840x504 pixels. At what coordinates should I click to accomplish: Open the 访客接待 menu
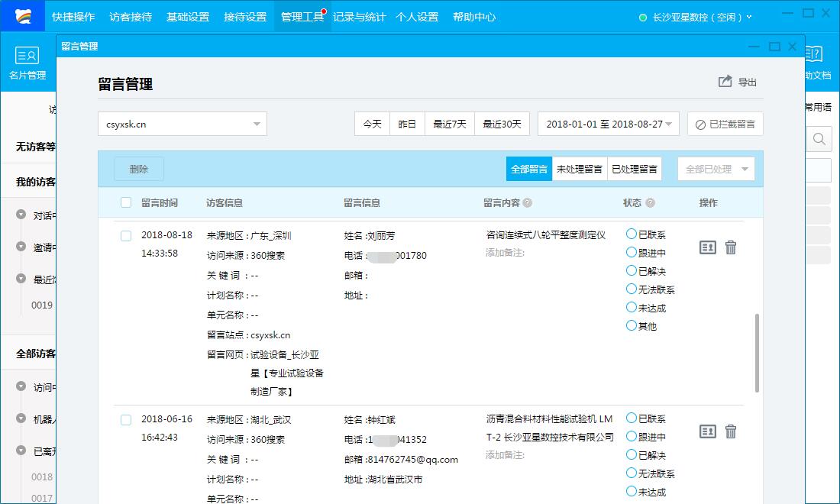point(131,17)
